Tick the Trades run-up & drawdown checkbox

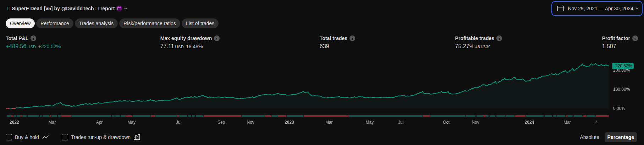[x=65, y=137]
